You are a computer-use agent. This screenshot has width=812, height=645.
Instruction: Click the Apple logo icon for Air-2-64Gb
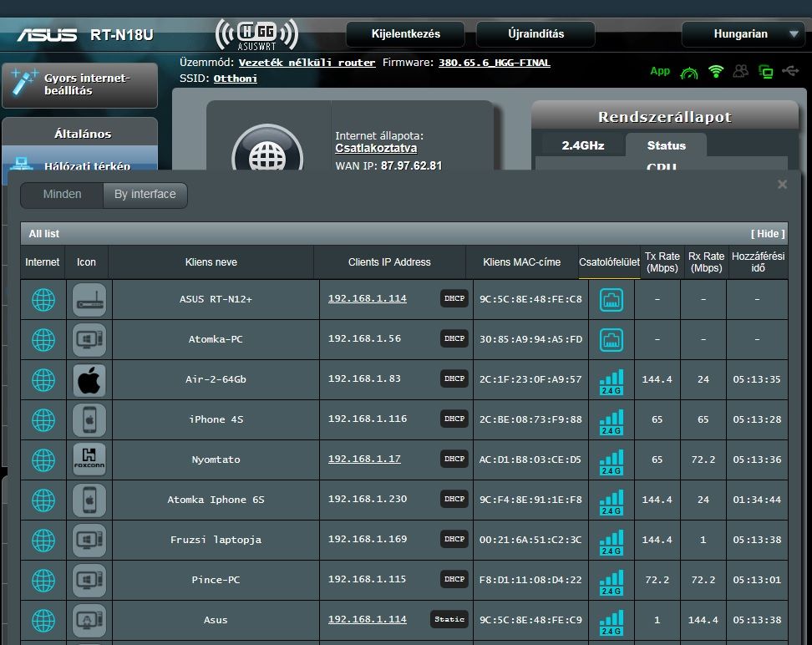coord(89,380)
